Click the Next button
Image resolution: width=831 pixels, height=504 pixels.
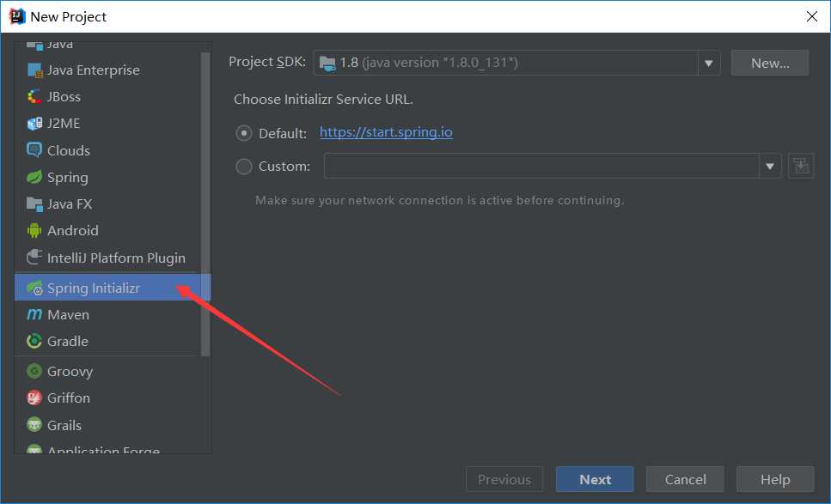[595, 479]
